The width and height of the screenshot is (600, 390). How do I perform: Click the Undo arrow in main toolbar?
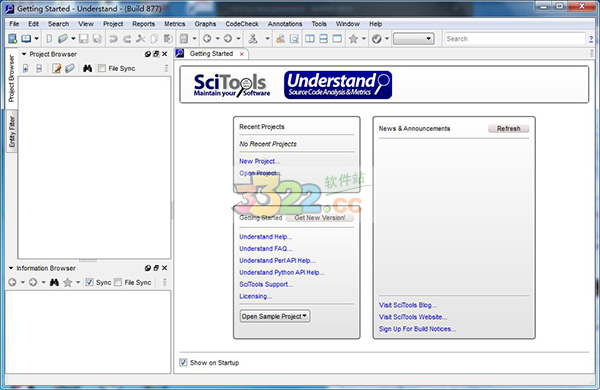coord(113,39)
